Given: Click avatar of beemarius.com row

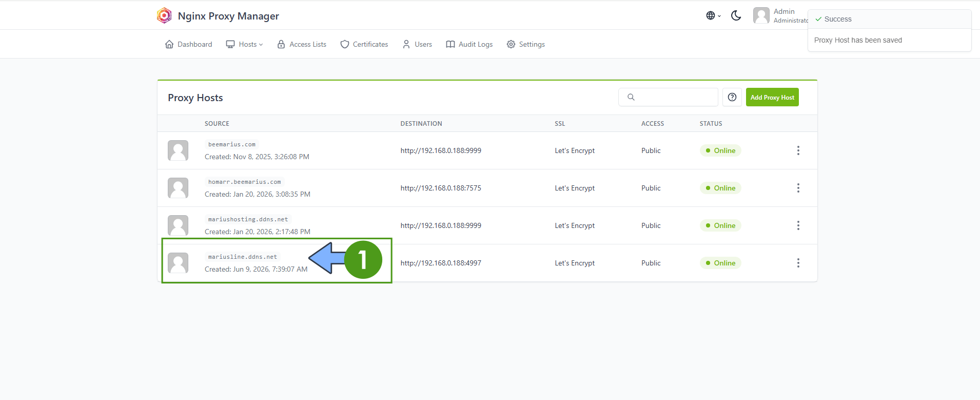Looking at the screenshot, I should [178, 150].
